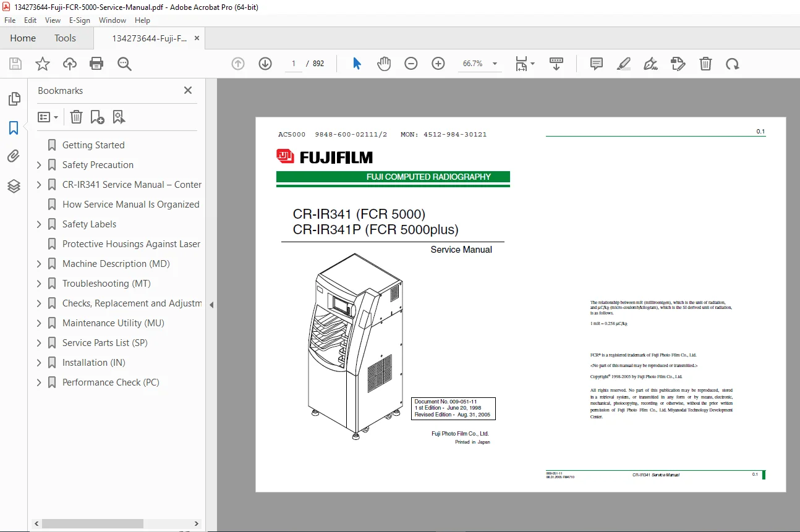Select the Service Parts List bookmark label

tap(105, 343)
